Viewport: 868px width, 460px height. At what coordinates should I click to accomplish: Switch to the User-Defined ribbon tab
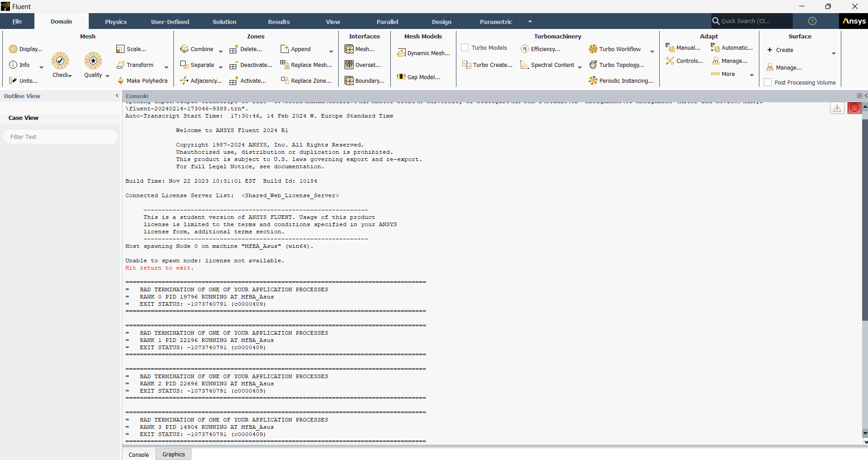(170, 21)
